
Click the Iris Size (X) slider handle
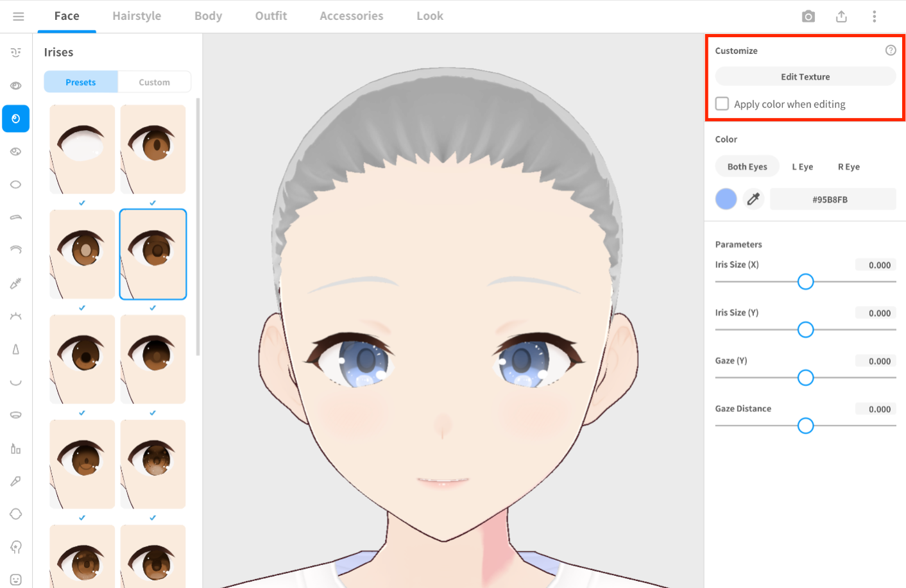805,281
